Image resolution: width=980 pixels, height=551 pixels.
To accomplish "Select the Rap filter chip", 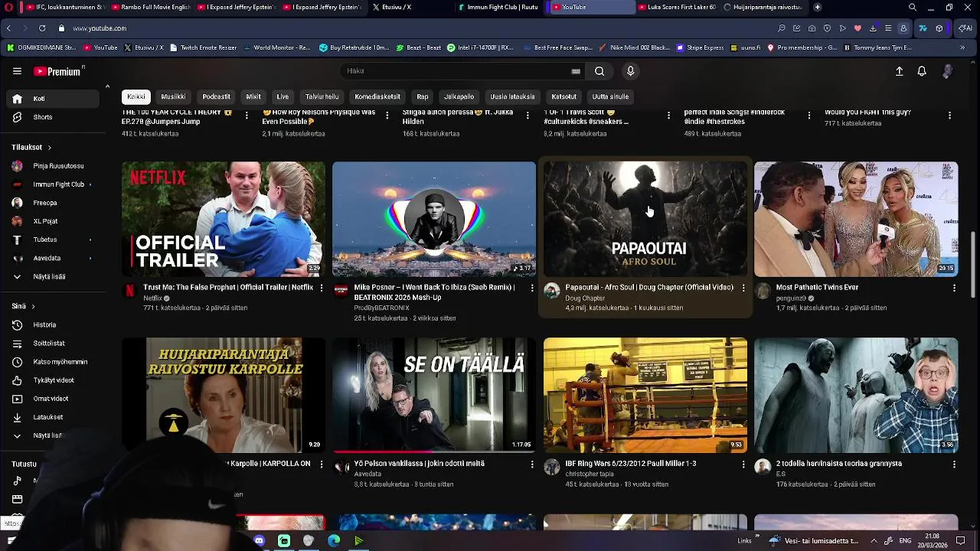I will (422, 97).
